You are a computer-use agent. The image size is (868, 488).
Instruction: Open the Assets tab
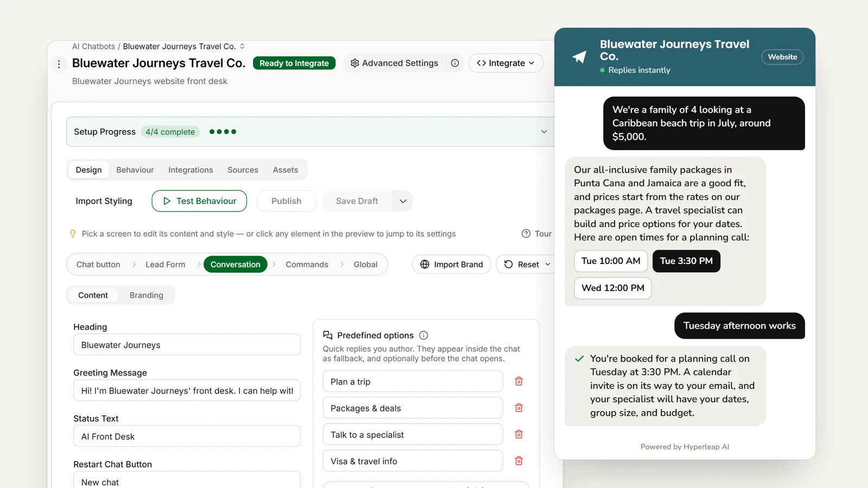(285, 170)
